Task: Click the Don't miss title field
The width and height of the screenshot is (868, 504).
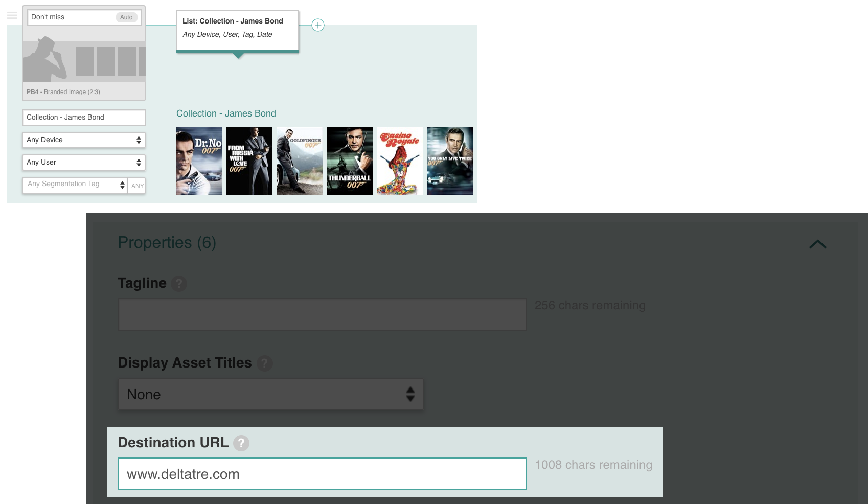Action: 84,17
